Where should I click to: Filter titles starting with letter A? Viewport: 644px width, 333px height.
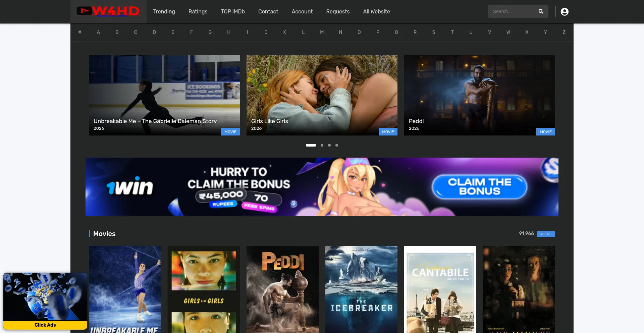click(98, 32)
